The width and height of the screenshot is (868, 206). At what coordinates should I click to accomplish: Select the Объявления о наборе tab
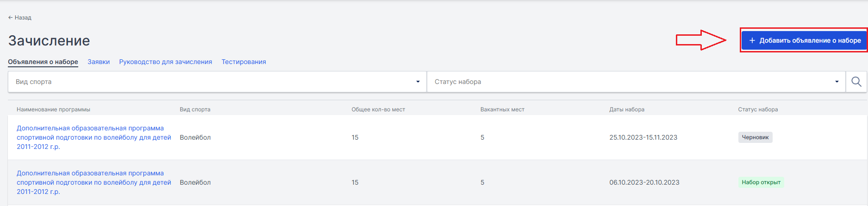[x=43, y=62]
